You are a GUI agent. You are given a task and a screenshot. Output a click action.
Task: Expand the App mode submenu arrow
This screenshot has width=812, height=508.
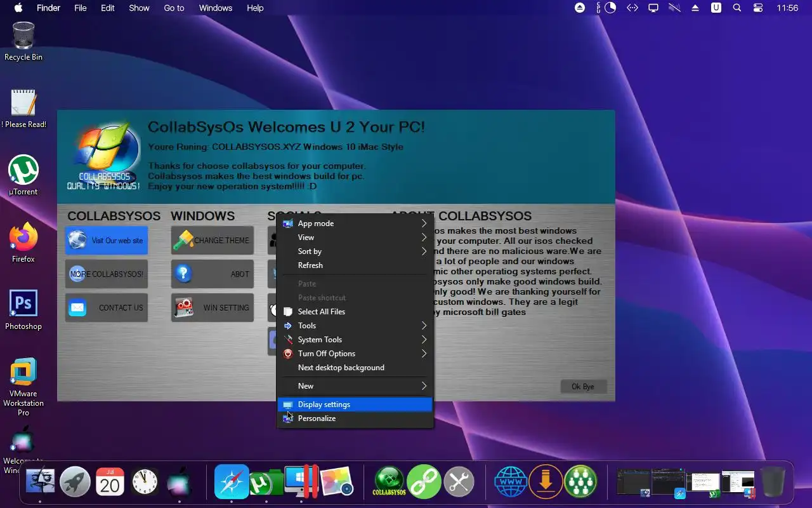424,224
